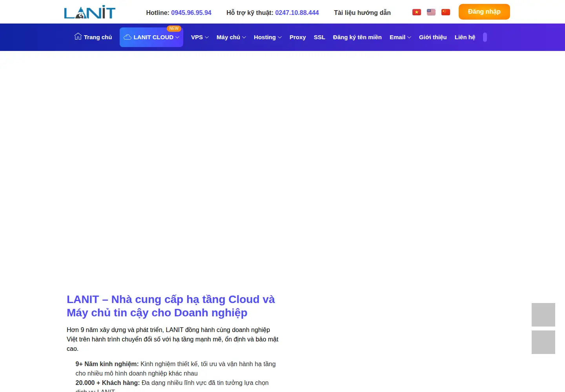
Task: Select the United States flag language
Action: click(x=431, y=12)
